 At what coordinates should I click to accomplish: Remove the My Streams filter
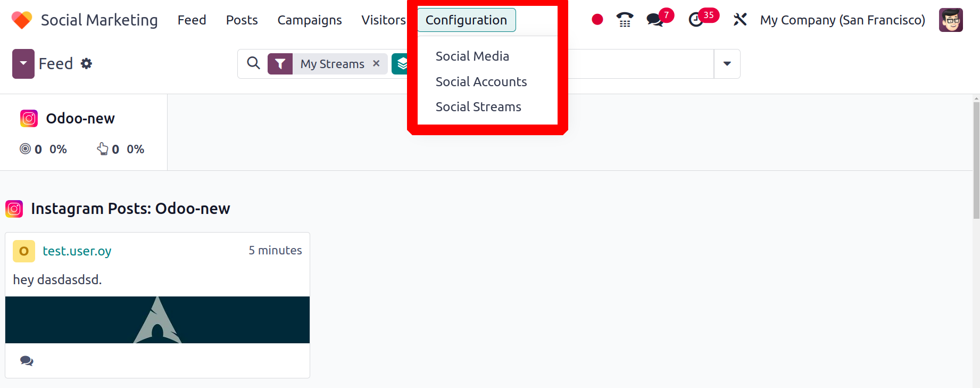point(376,63)
